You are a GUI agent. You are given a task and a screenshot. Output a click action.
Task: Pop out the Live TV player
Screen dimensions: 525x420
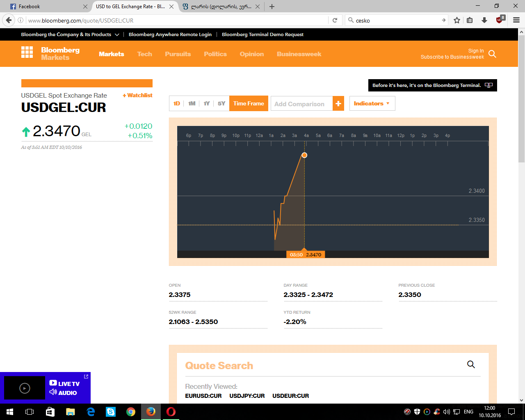pos(86,377)
